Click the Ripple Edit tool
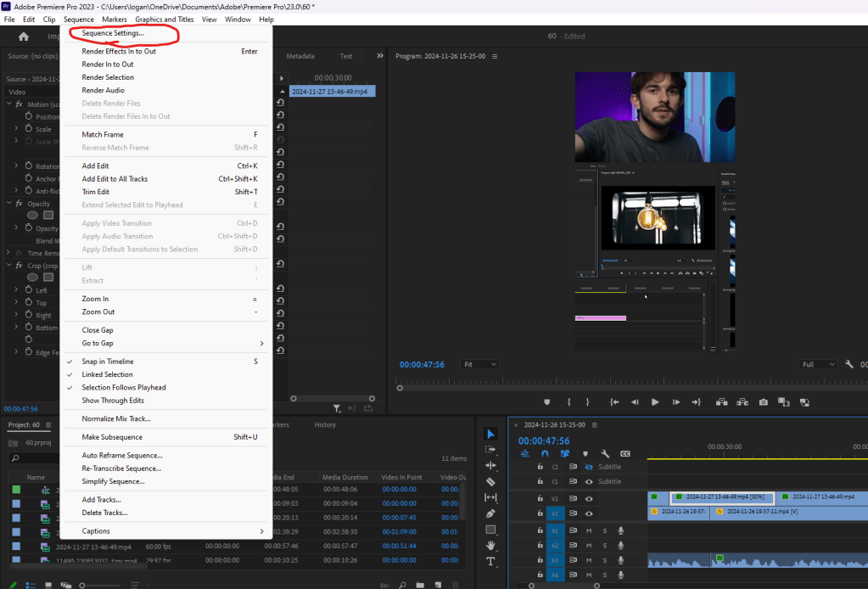The width and height of the screenshot is (868, 589). click(x=490, y=465)
